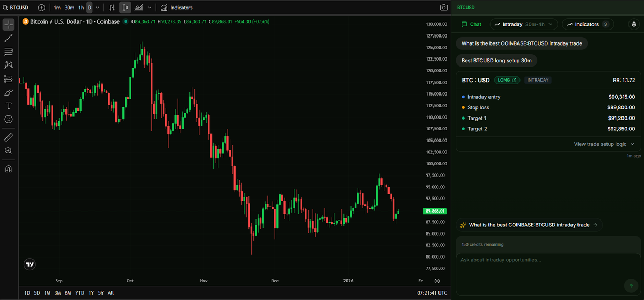644x300 pixels.
Task: Open Intraday 30m-4h mode dropdown
Action: click(x=524, y=24)
